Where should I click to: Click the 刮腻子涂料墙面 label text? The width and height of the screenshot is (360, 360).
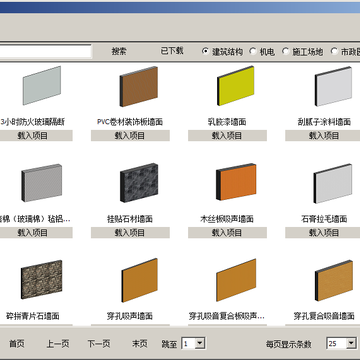(324, 122)
